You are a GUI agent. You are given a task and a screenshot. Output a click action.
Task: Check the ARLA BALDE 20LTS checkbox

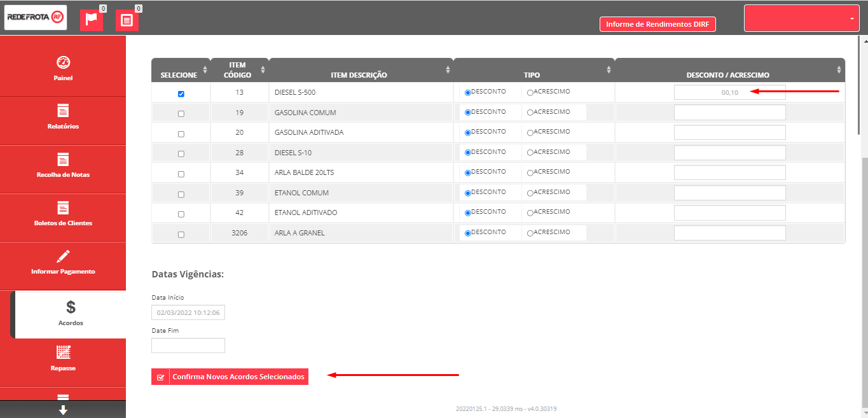[181, 174]
